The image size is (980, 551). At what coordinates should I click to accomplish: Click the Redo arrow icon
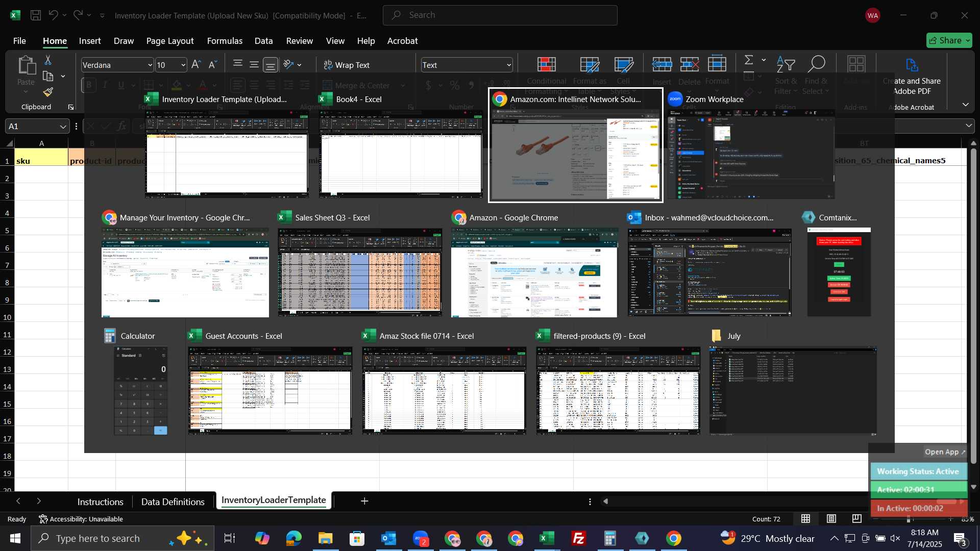pos(78,15)
